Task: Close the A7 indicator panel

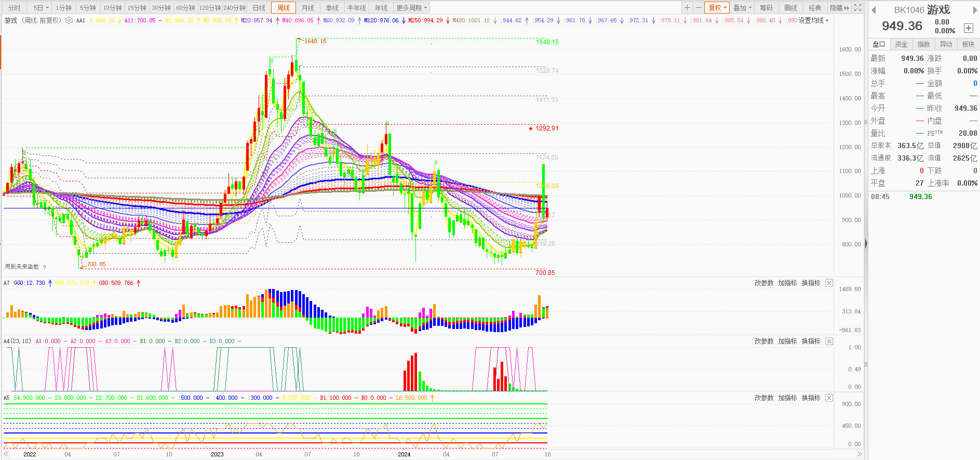Action: pos(829,283)
